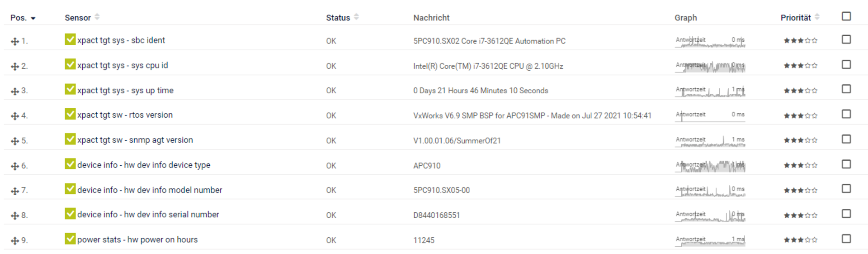Click green status checkmark for sbc ident

70,39
